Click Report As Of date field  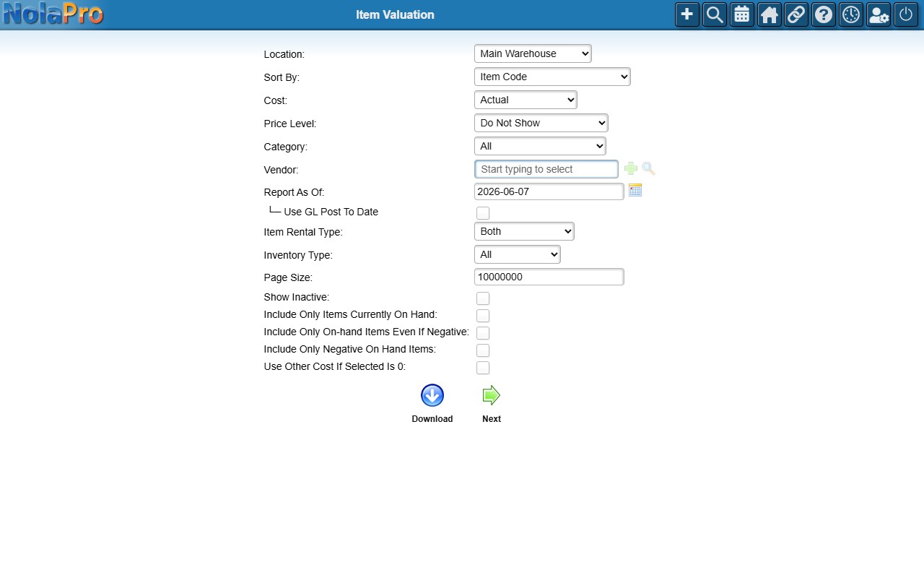click(x=549, y=191)
